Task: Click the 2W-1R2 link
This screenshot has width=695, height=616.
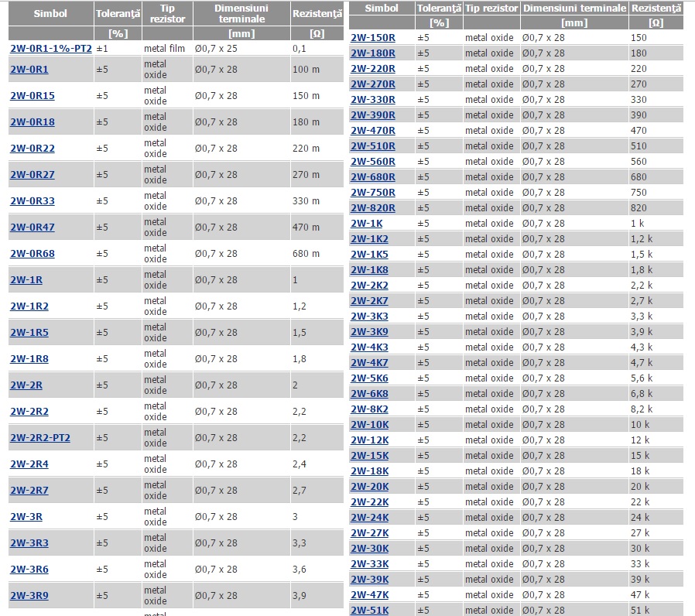Action: (x=29, y=306)
